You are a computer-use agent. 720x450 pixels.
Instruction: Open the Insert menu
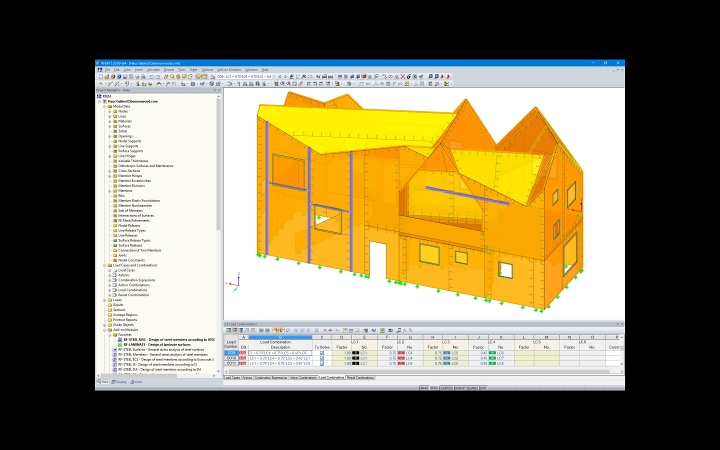[139, 70]
